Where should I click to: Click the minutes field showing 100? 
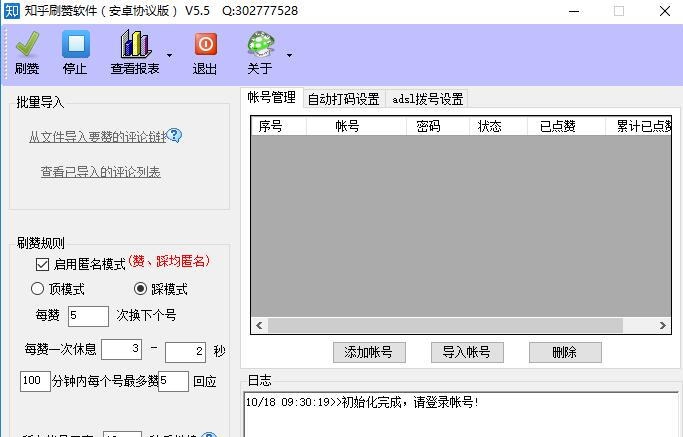(x=35, y=381)
